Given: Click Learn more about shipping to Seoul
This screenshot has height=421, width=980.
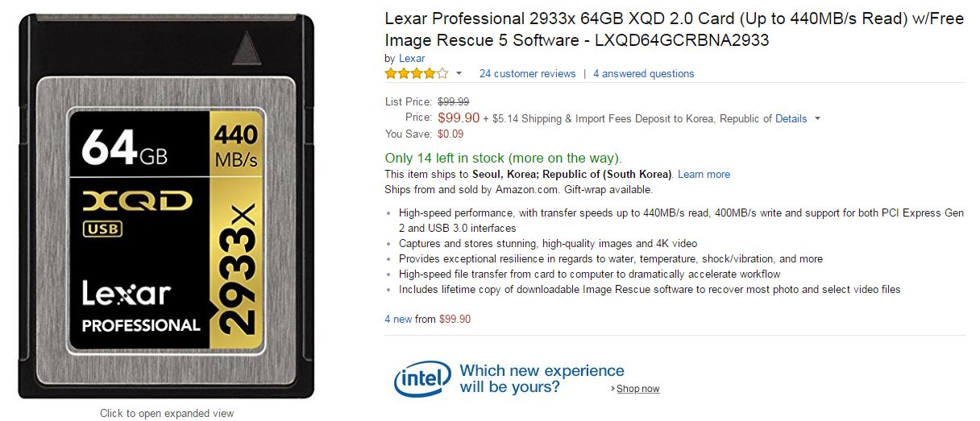Looking at the screenshot, I should 704,174.
